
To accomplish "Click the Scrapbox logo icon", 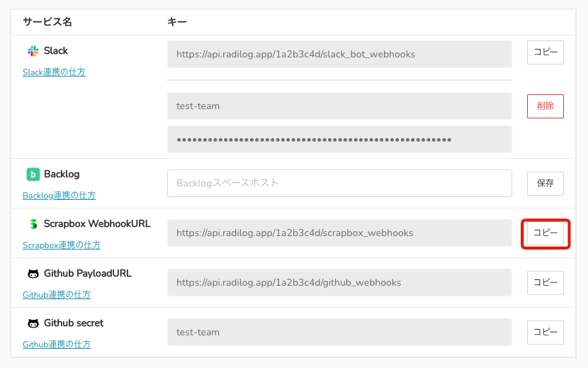I will 33,224.
